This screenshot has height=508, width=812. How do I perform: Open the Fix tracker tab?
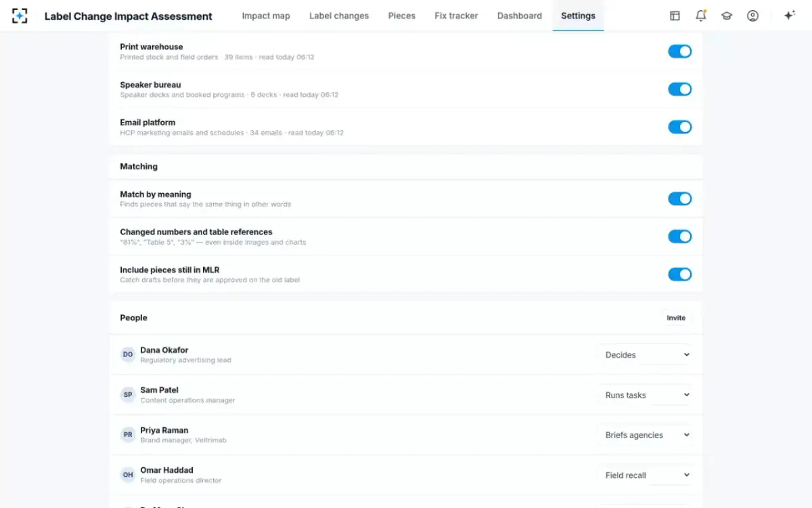coord(456,16)
